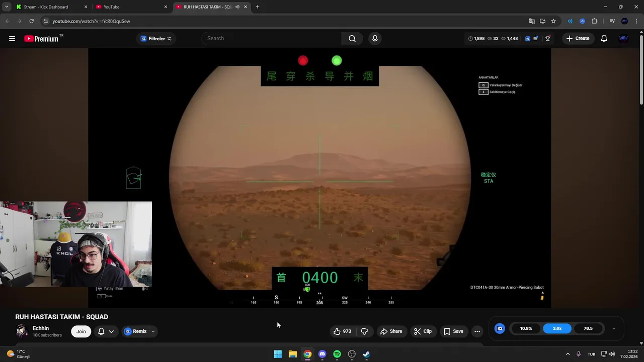644x362 pixels.
Task: Mute the playing tab's speaker icon
Action: pyautogui.click(x=237, y=7)
